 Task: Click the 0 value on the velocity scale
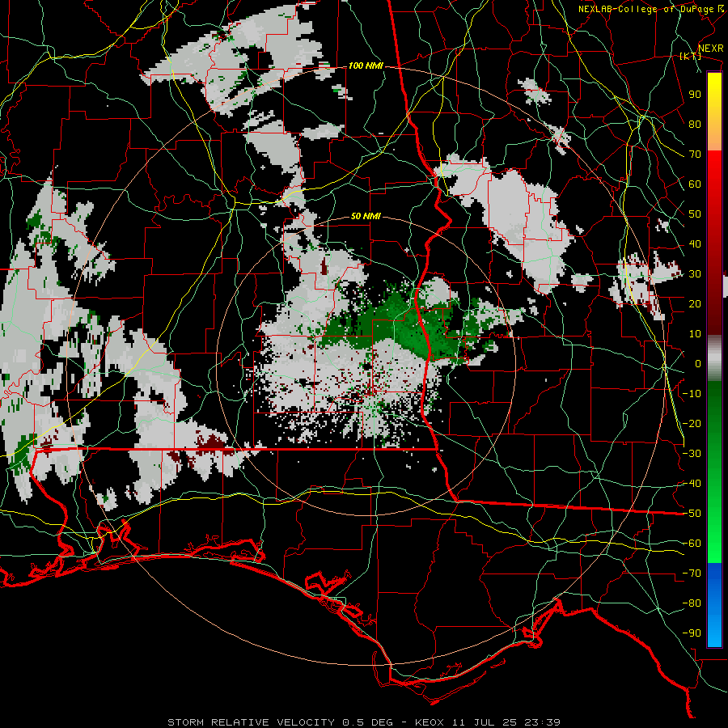698,364
